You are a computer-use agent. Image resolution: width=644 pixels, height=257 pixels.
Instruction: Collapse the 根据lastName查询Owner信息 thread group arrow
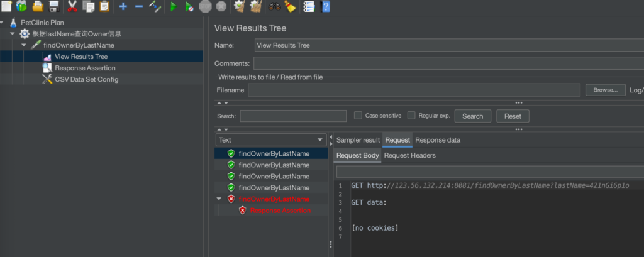tap(13, 34)
